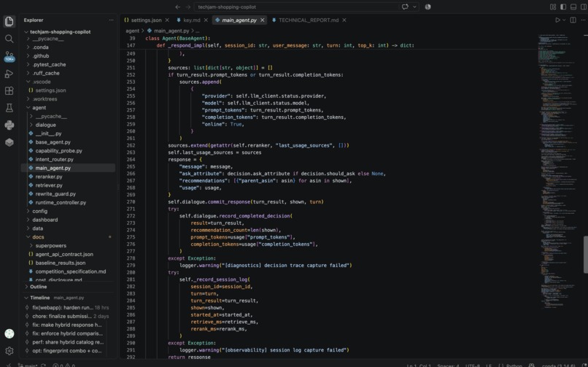Open the Python extension panel
The width and height of the screenshot is (588, 367).
[x=9, y=125]
